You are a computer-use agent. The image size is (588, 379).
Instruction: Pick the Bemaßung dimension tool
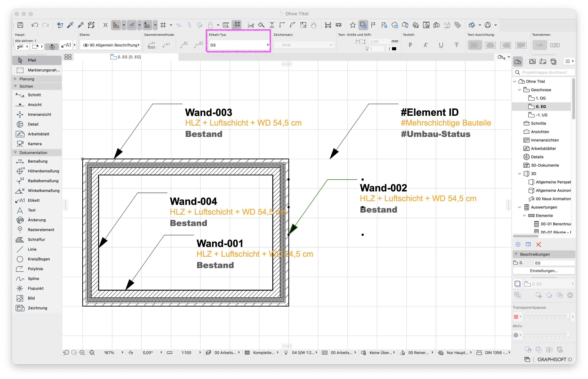37,161
